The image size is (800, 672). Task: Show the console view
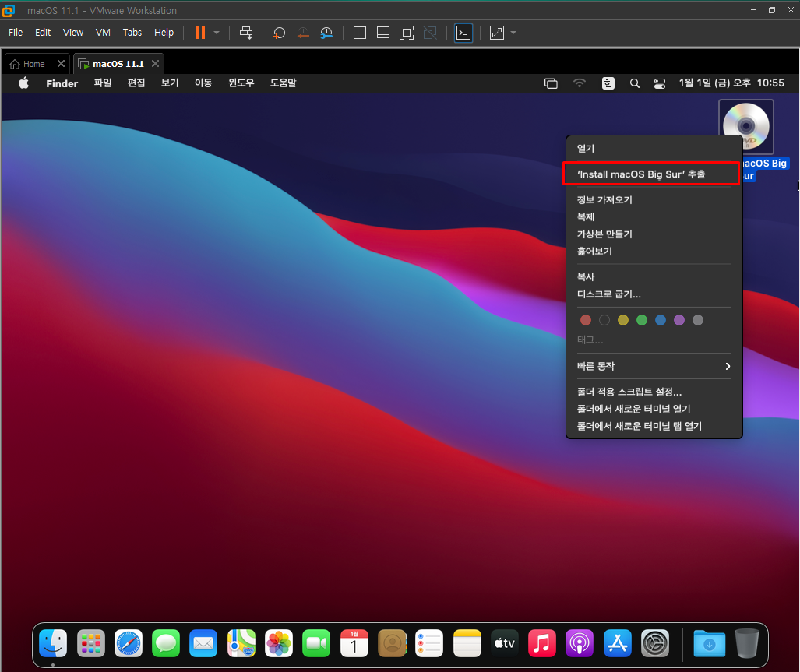click(x=463, y=33)
